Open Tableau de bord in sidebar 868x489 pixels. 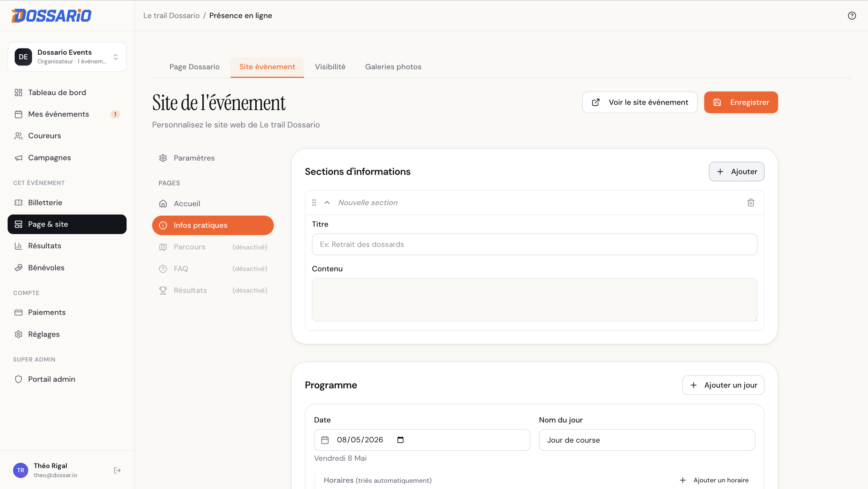(x=67, y=92)
